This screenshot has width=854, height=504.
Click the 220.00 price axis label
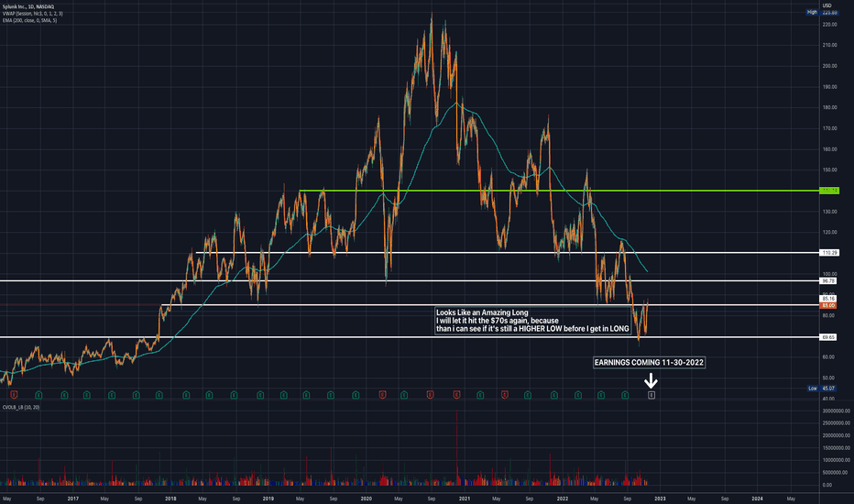829,25
